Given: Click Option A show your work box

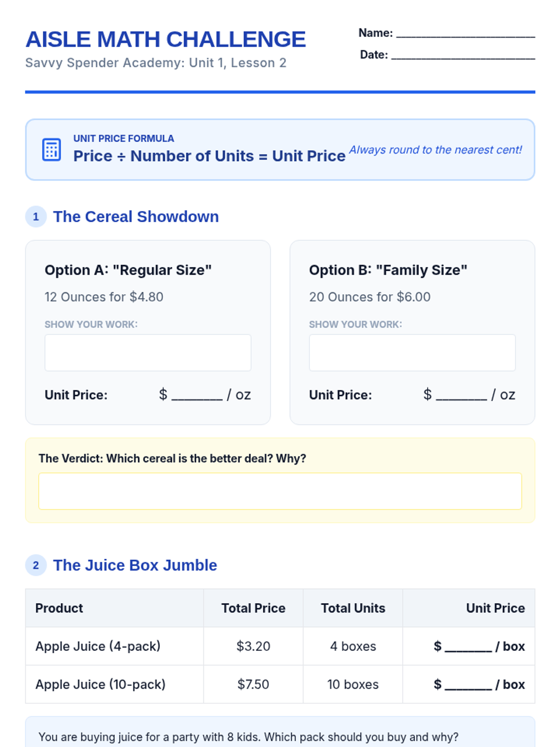Looking at the screenshot, I should pyautogui.click(x=148, y=352).
